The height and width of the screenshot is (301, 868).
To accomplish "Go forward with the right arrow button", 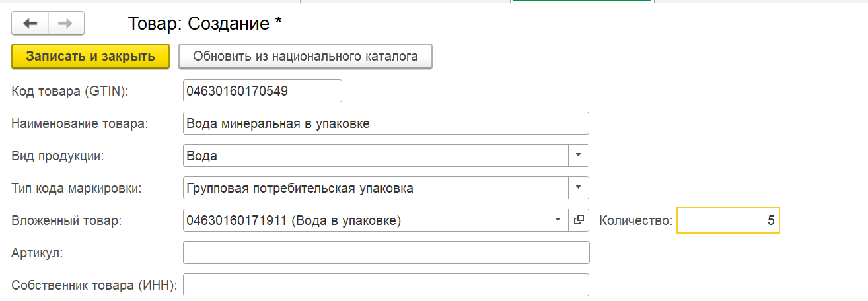I will (x=66, y=24).
